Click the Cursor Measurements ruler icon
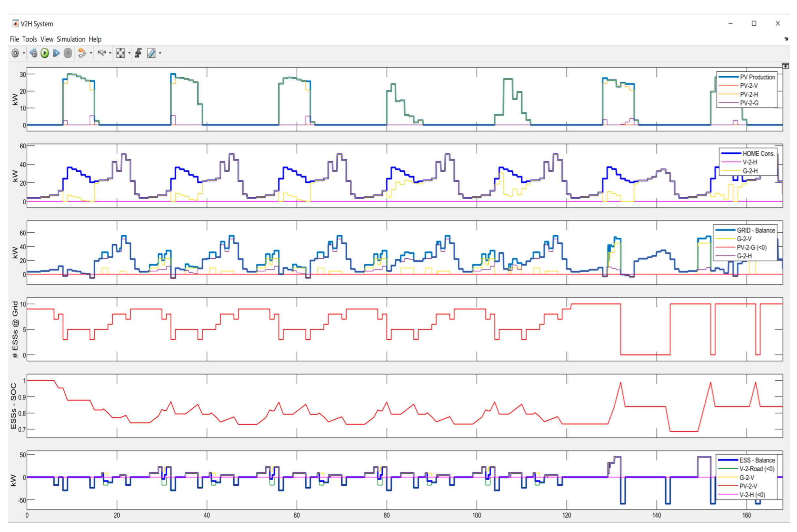The image size is (797, 532). click(151, 53)
